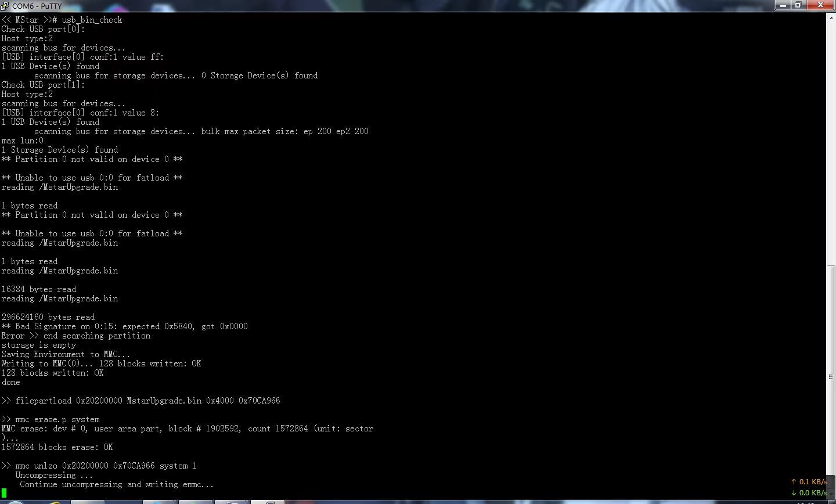Click the '296624160 bytes read' line
This screenshot has width=836, height=504.
[48, 317]
